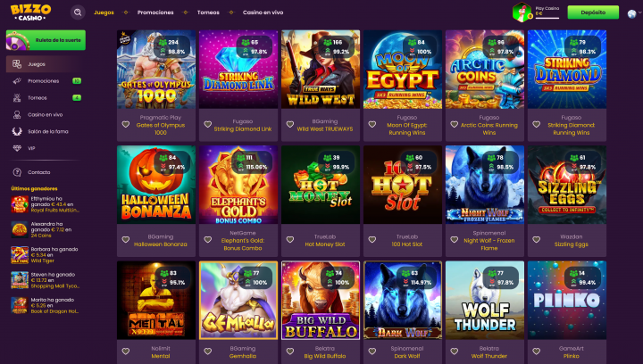The height and width of the screenshot is (364, 643).
Task: Select the Casino en vivo sidebar icon
Action: tap(17, 115)
